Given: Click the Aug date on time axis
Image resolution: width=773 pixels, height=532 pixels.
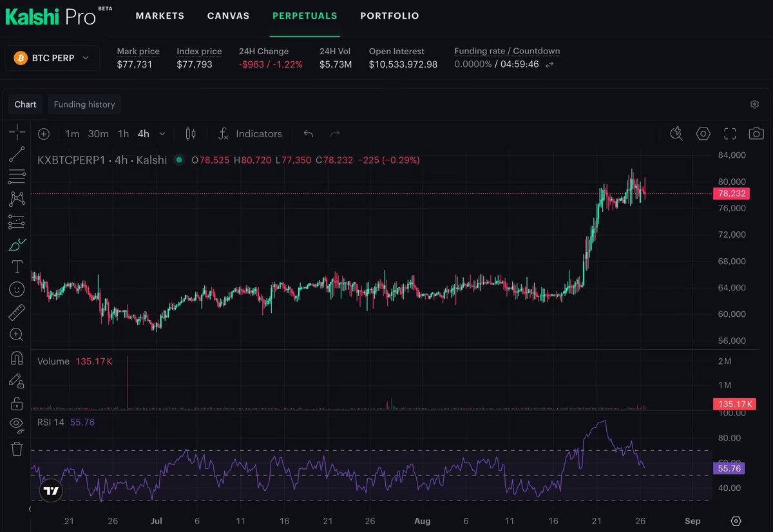Looking at the screenshot, I should (422, 520).
